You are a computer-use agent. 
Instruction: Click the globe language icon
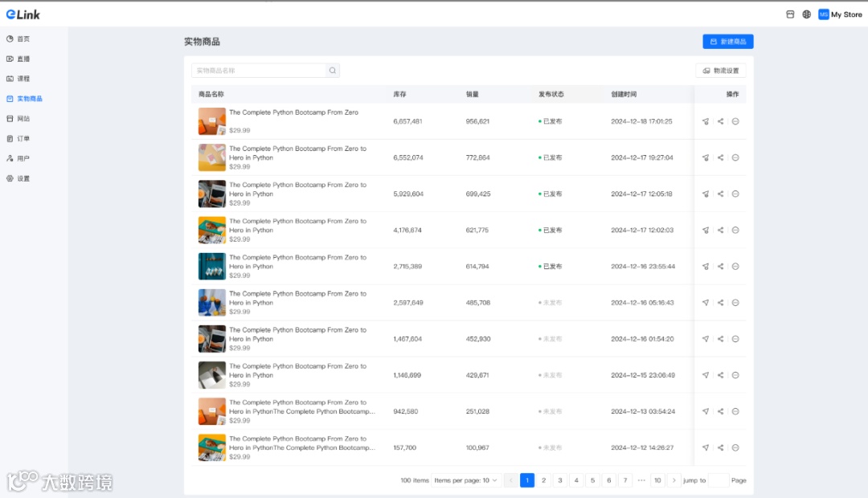[x=807, y=14]
